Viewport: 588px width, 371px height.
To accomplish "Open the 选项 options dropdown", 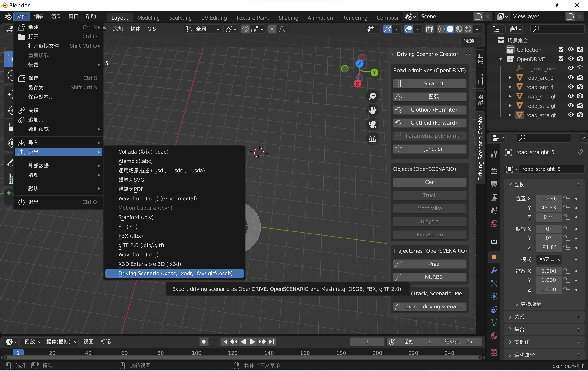I will click(472, 41).
